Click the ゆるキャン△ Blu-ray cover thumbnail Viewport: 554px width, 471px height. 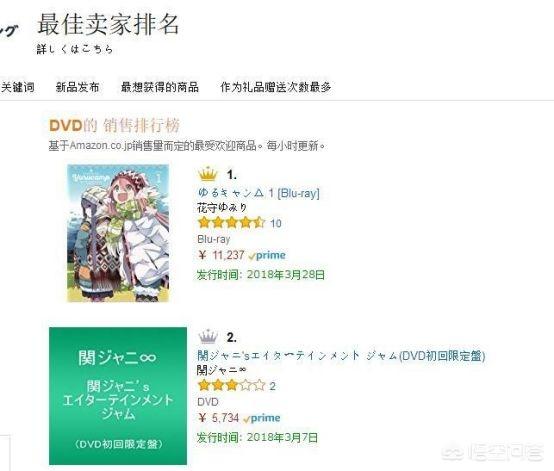(x=118, y=233)
